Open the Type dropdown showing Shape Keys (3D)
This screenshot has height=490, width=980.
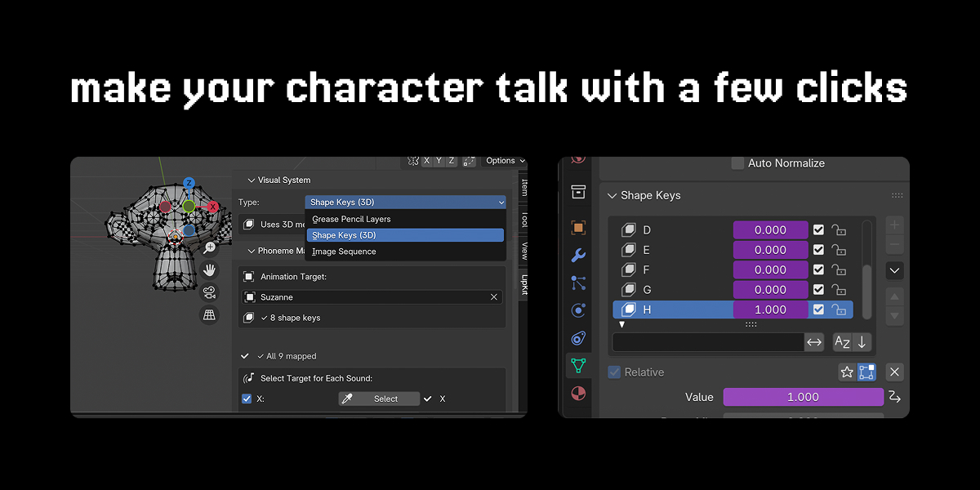pyautogui.click(x=406, y=202)
